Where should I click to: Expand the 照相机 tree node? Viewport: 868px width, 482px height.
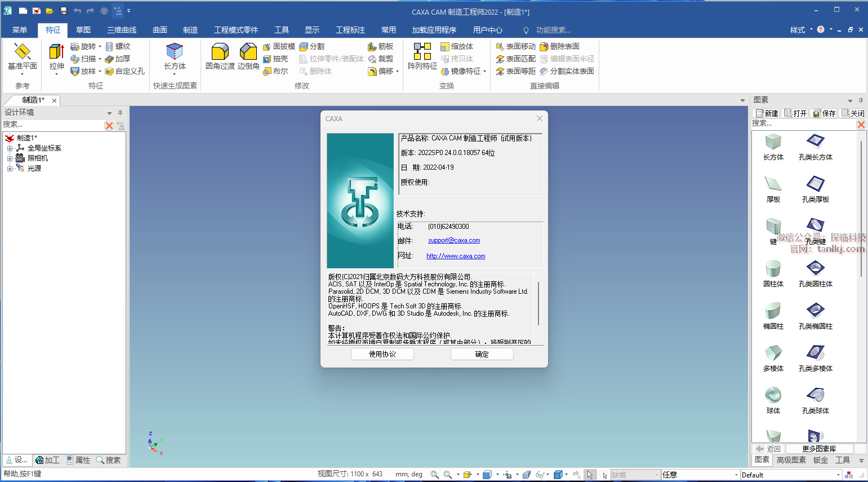pos(10,158)
